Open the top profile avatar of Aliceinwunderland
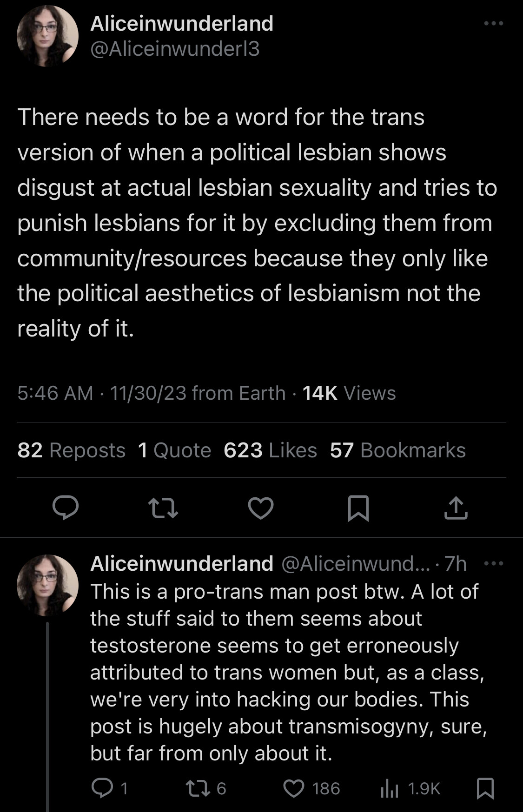 point(47,36)
